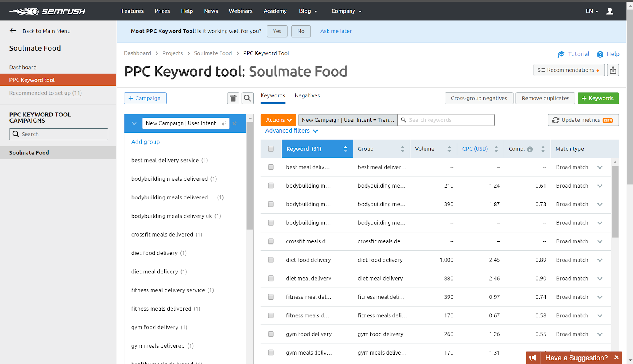633x364 pixels.
Task: Click the group list vertical scrollbar
Action: click(x=250, y=176)
